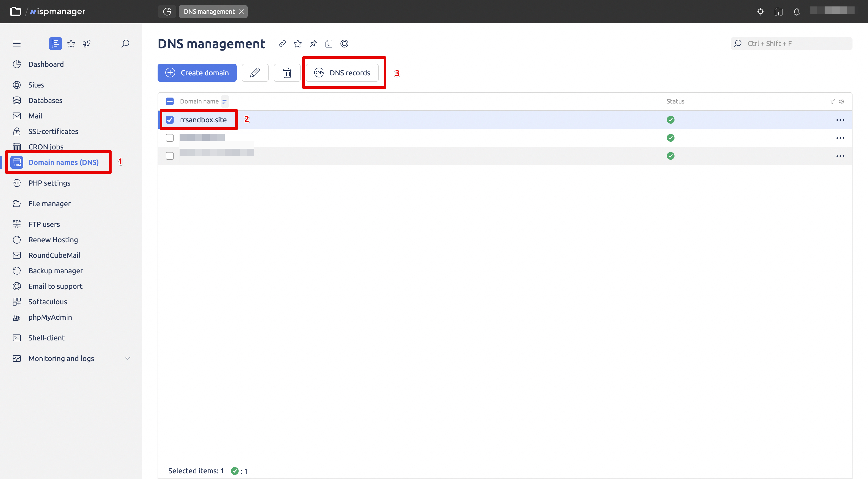
Task: Open three-dot menu for rrsandbox.site row
Action: [840, 120]
